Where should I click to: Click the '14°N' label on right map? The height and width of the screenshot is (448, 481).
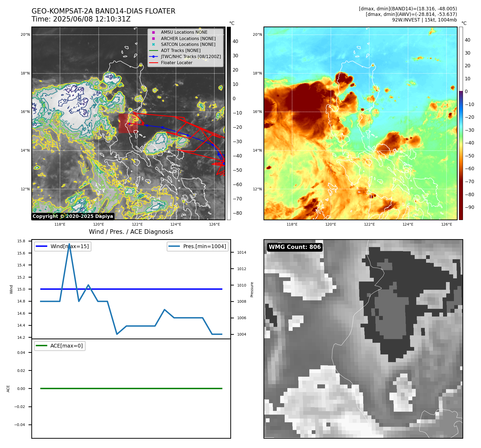coord(257,150)
